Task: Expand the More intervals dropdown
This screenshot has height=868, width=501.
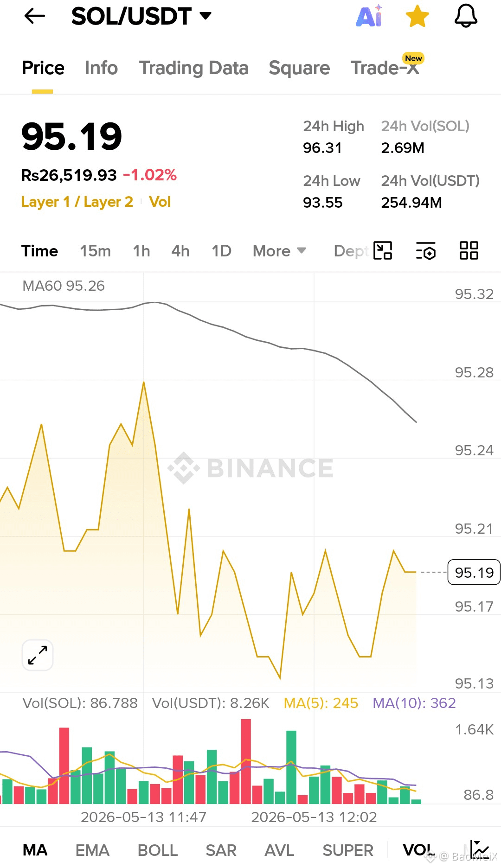Action: [279, 251]
